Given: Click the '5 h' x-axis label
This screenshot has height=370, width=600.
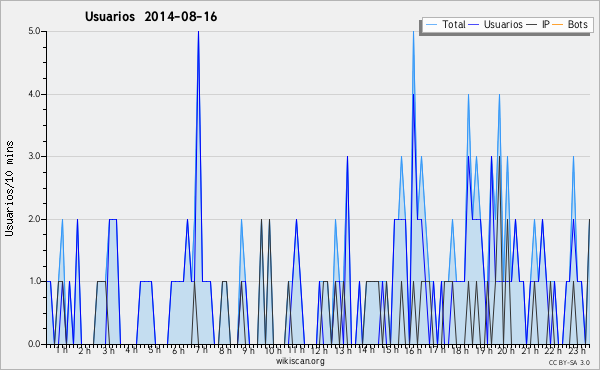Looking at the screenshot, I should coord(154,350).
